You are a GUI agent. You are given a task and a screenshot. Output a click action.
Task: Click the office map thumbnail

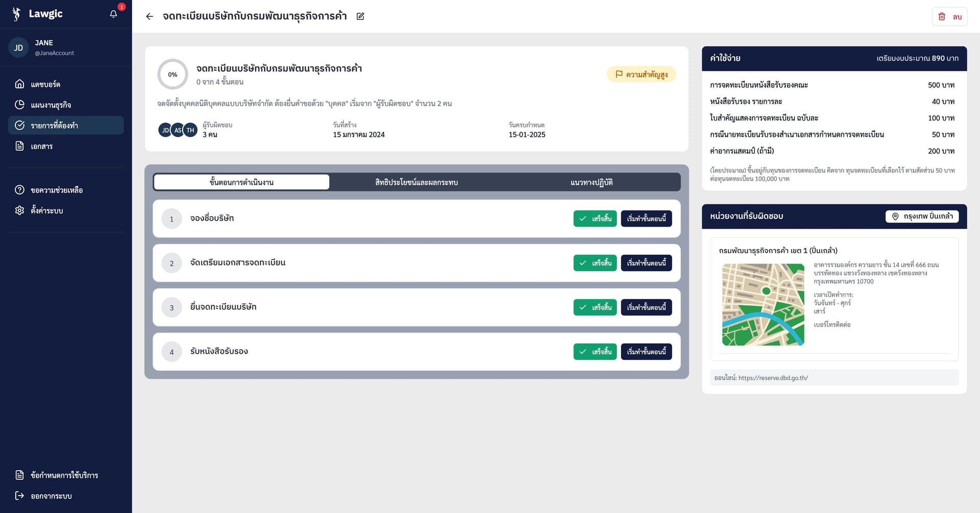(763, 304)
